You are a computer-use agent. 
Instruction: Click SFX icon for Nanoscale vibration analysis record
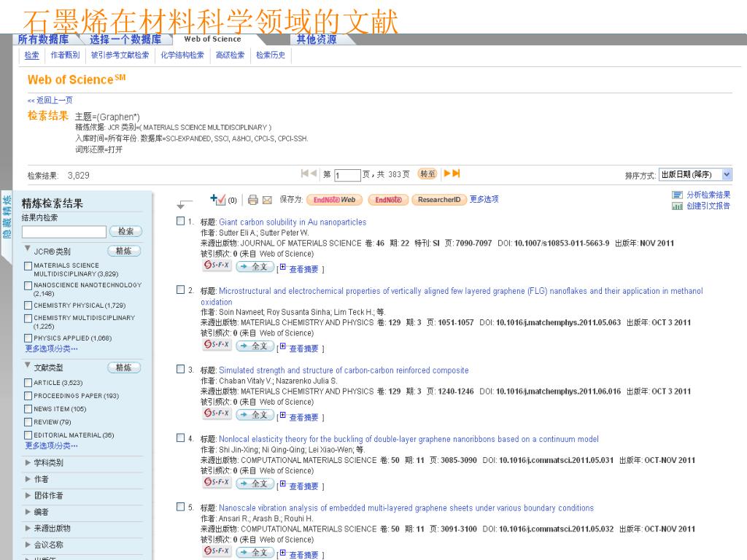pyautogui.click(x=217, y=551)
